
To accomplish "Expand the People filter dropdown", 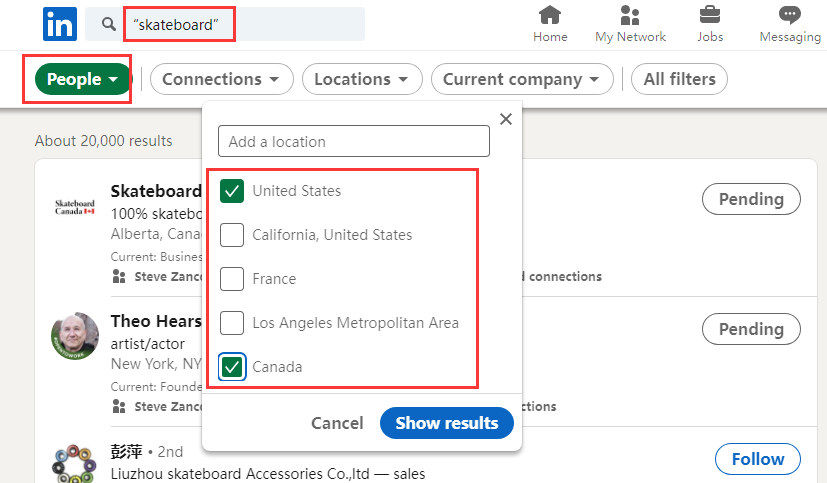I will (x=83, y=79).
